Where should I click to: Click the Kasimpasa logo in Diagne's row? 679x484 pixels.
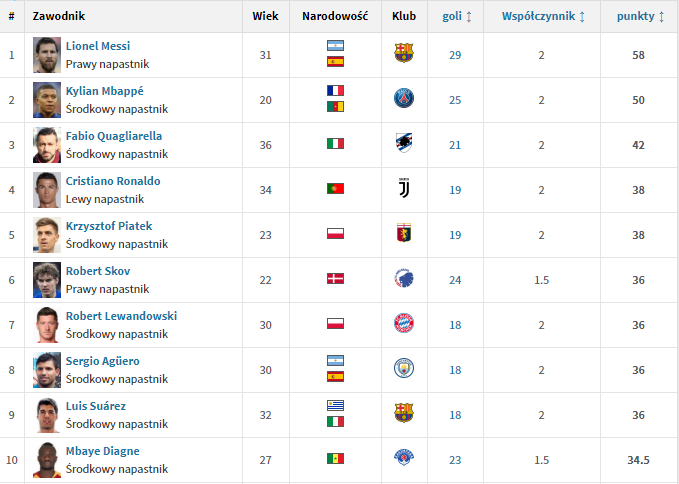[x=404, y=457]
